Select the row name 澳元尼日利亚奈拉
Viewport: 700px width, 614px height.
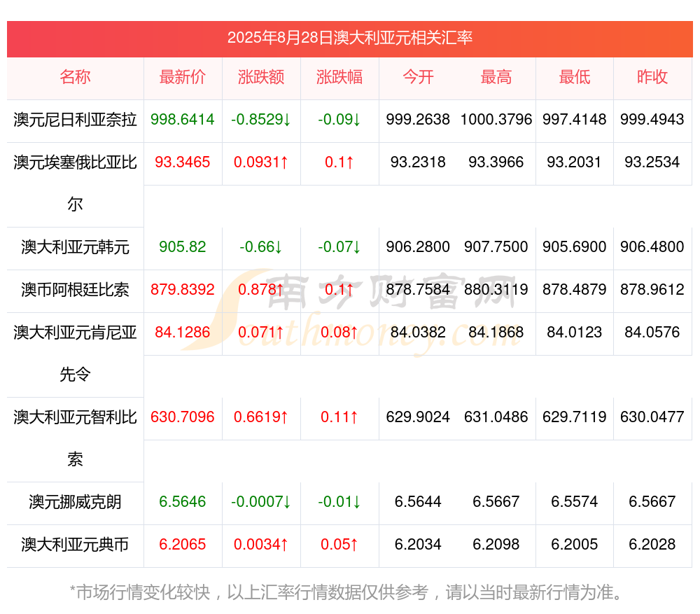(x=75, y=120)
